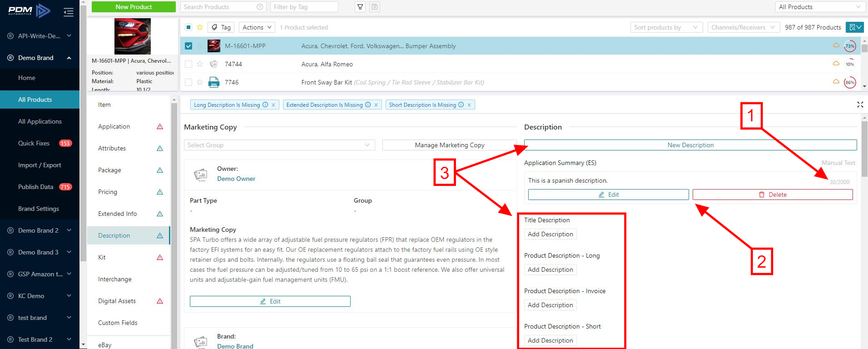This screenshot has width=868, height=349.
Task: Click red warning icon next to Kit
Action: point(160,257)
